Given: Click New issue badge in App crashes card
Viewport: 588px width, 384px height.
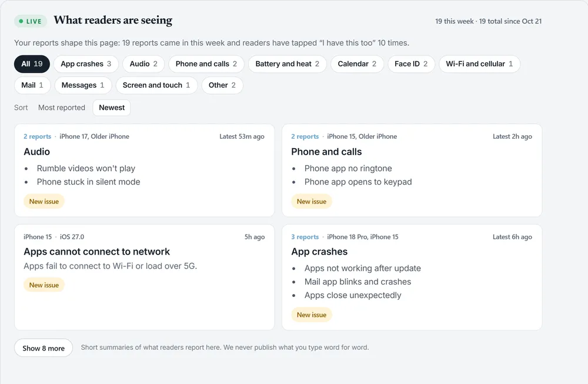Looking at the screenshot, I should tap(312, 315).
